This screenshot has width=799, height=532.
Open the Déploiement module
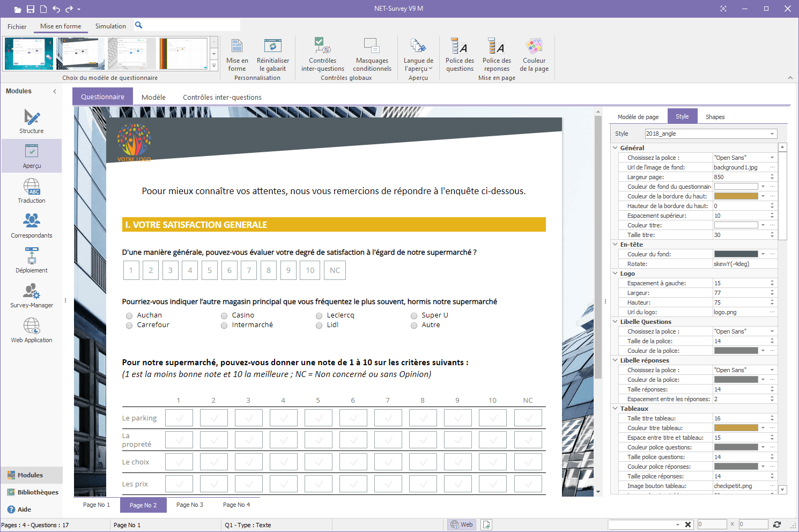(32, 261)
